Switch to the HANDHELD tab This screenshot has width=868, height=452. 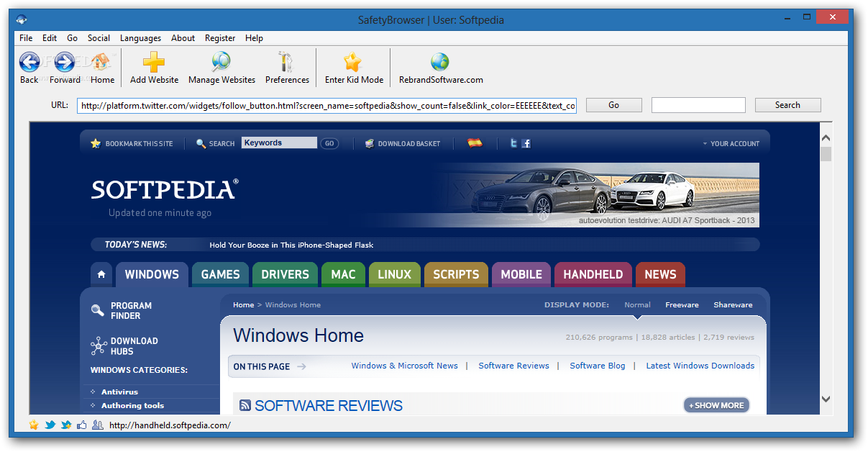point(593,274)
